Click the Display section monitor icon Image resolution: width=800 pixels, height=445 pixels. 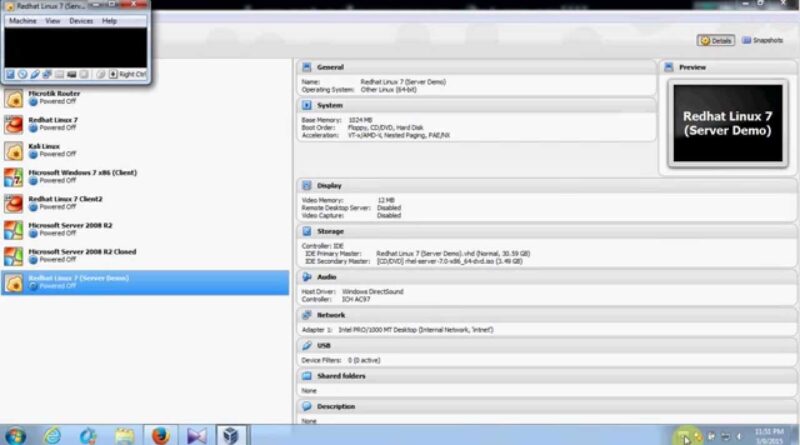(307, 185)
